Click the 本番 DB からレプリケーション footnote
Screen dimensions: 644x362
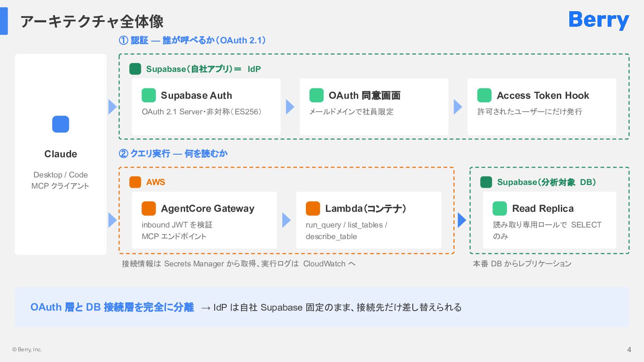click(522, 264)
